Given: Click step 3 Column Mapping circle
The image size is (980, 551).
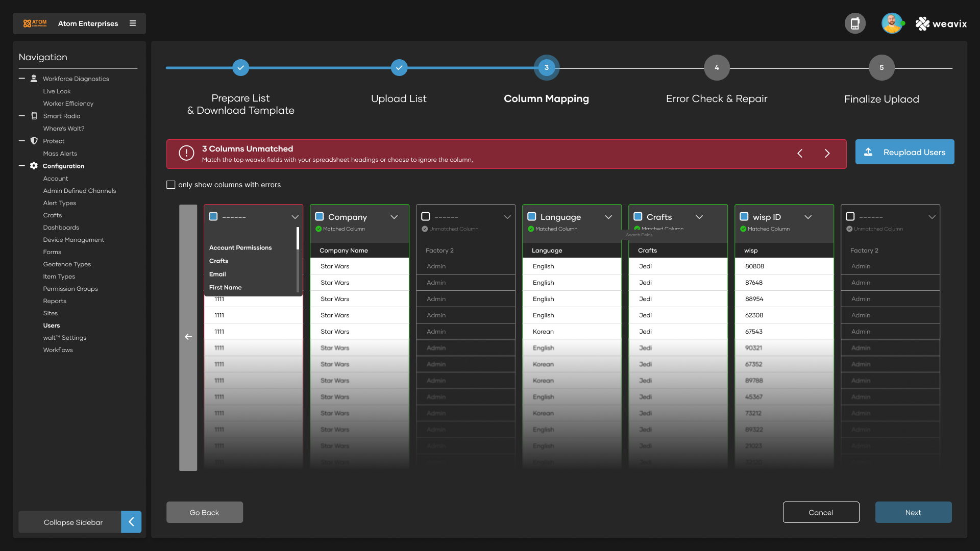Looking at the screenshot, I should click(547, 67).
